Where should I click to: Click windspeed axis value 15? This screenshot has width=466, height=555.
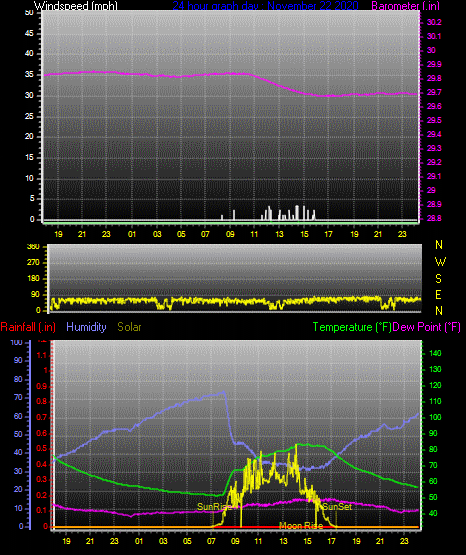click(x=29, y=157)
